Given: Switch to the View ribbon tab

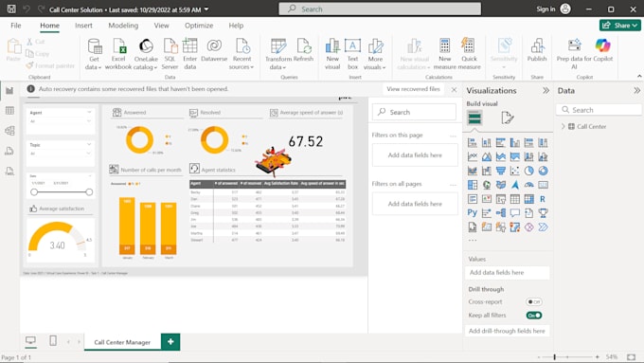Looking at the screenshot, I should point(161,26).
